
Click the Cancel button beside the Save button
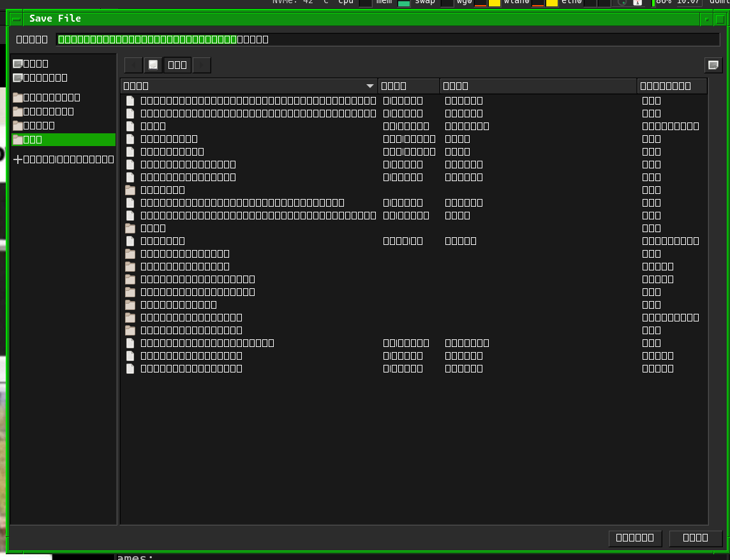[635, 538]
